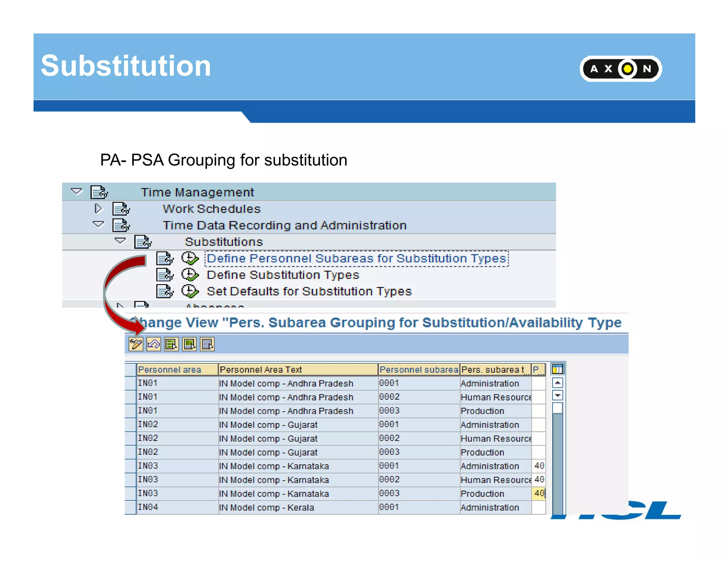Click the Personnel Area Text column header

tap(298, 369)
